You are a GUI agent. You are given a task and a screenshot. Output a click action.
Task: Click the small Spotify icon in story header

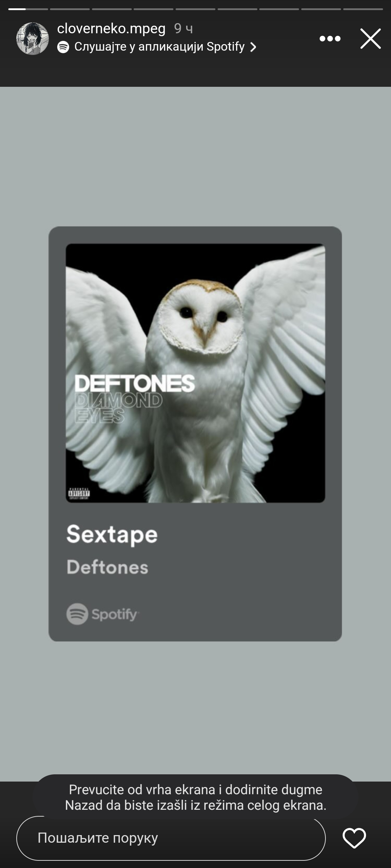coord(63,47)
